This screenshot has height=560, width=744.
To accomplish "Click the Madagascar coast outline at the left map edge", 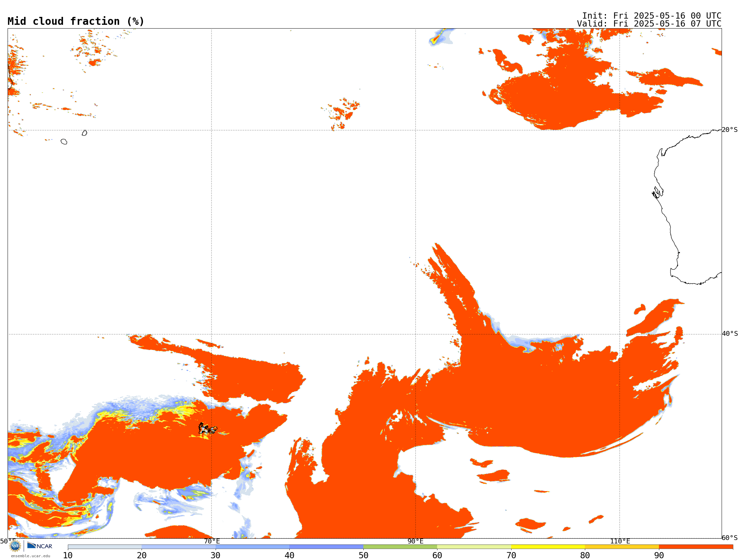I will pyautogui.click(x=10, y=76).
